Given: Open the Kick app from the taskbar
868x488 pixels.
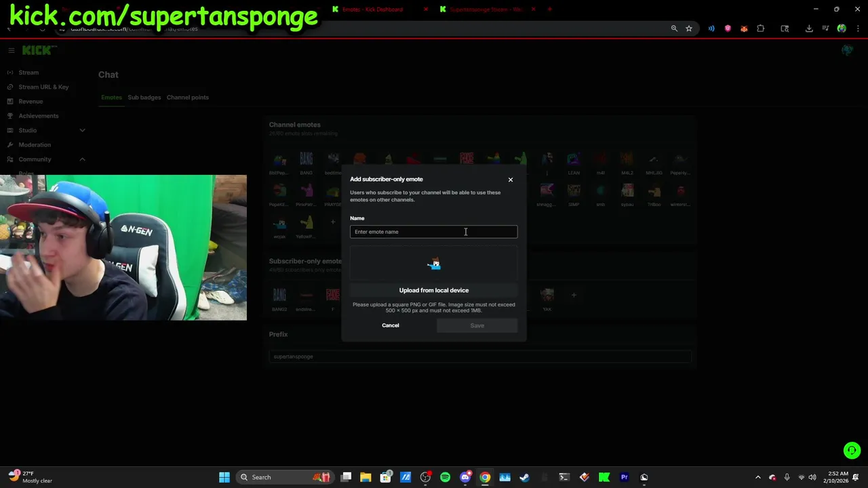Looking at the screenshot, I should [604, 477].
